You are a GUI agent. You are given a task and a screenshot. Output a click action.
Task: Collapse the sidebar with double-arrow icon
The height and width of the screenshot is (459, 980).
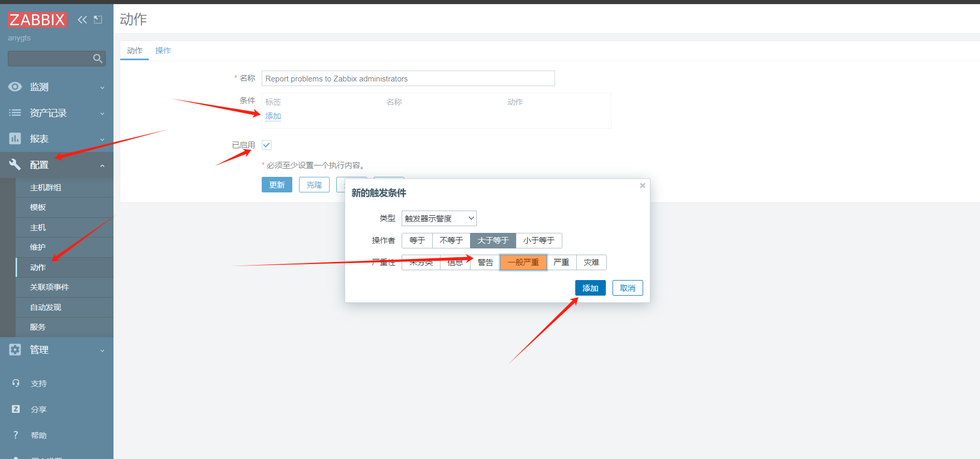tap(82, 20)
